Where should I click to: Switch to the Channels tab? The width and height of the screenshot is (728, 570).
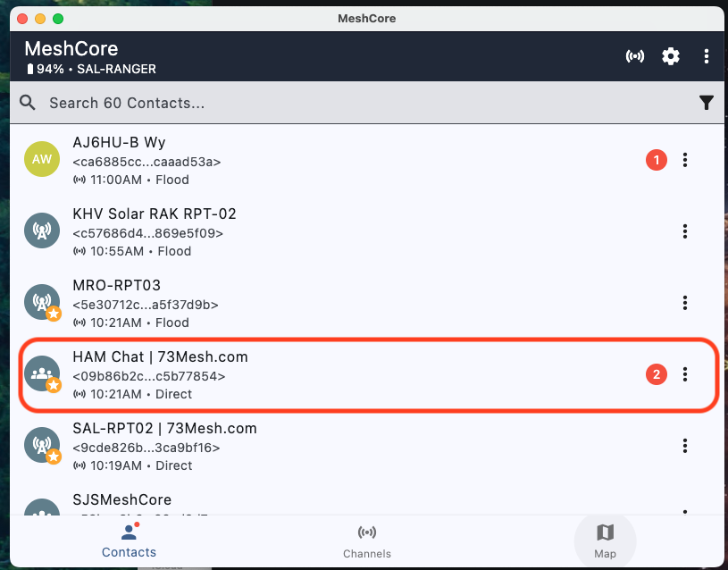(367, 541)
